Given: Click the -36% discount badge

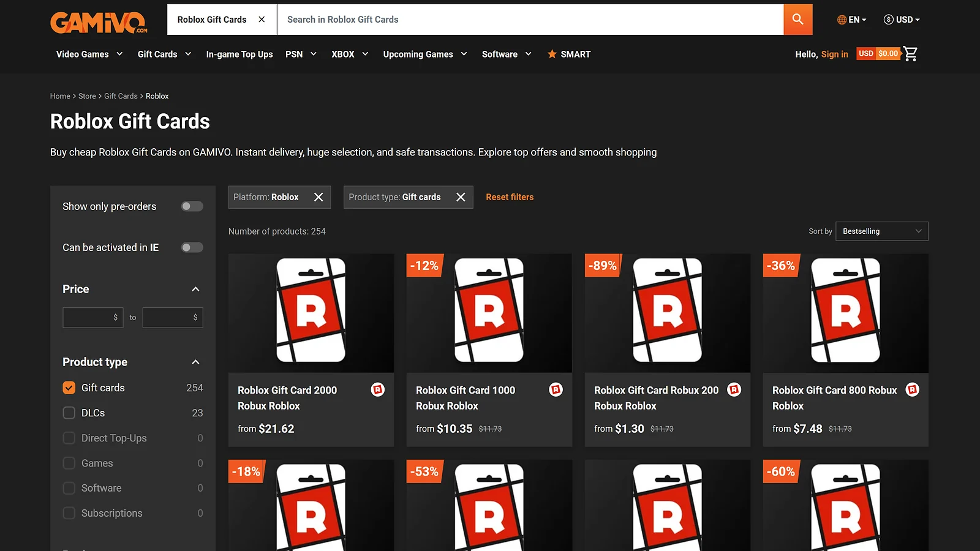Looking at the screenshot, I should tap(781, 266).
